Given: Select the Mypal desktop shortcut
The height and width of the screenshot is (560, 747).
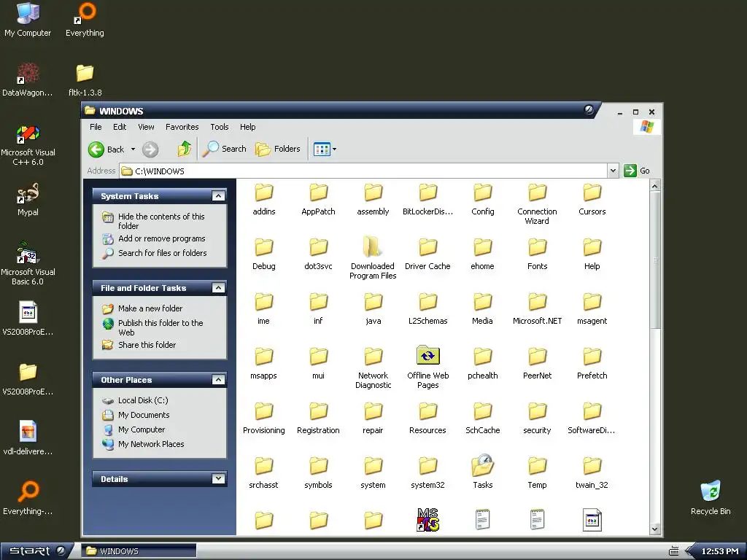Looking at the screenshot, I should pyautogui.click(x=28, y=200).
